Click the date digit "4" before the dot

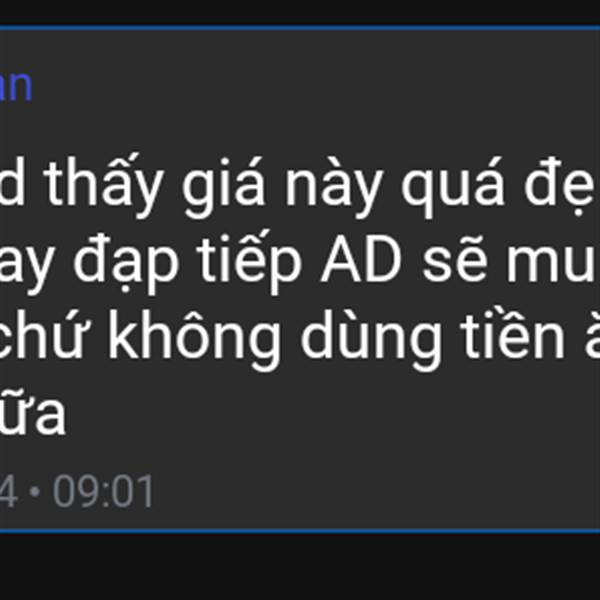click(x=8, y=492)
